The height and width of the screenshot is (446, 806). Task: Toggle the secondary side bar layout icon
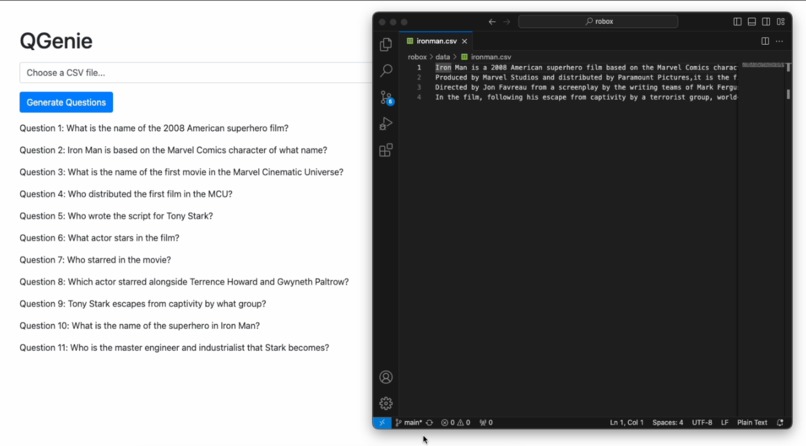(x=766, y=22)
